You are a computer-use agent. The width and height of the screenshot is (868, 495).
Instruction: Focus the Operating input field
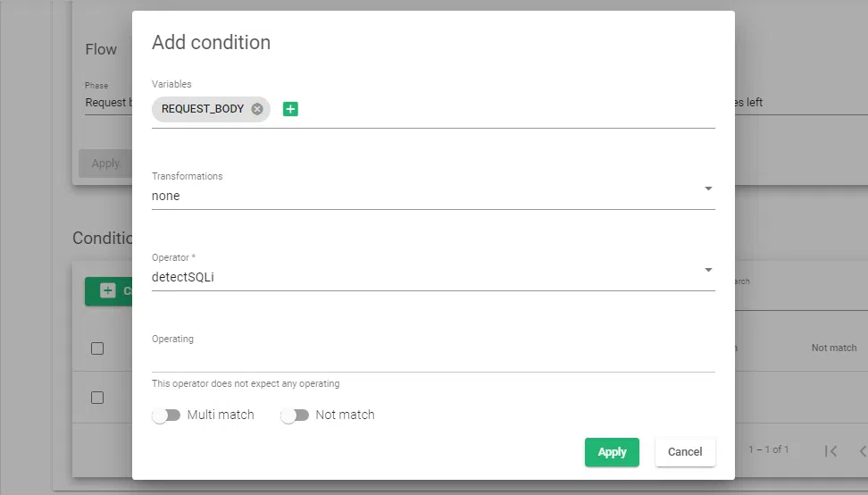tap(433, 358)
